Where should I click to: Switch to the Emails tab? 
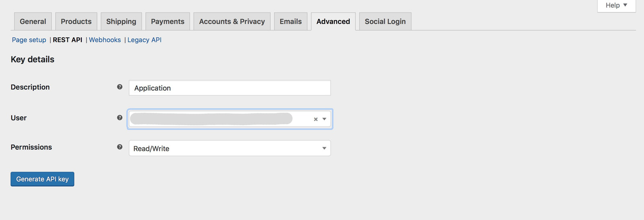[x=291, y=22]
